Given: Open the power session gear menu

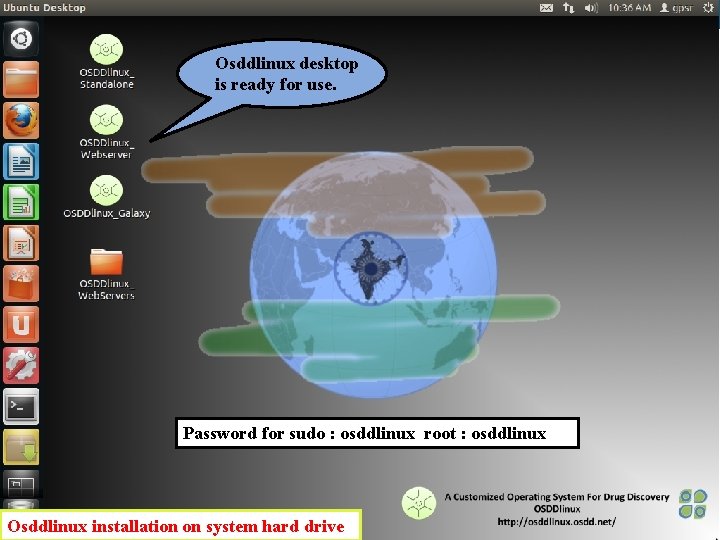Looking at the screenshot, I should [x=709, y=8].
